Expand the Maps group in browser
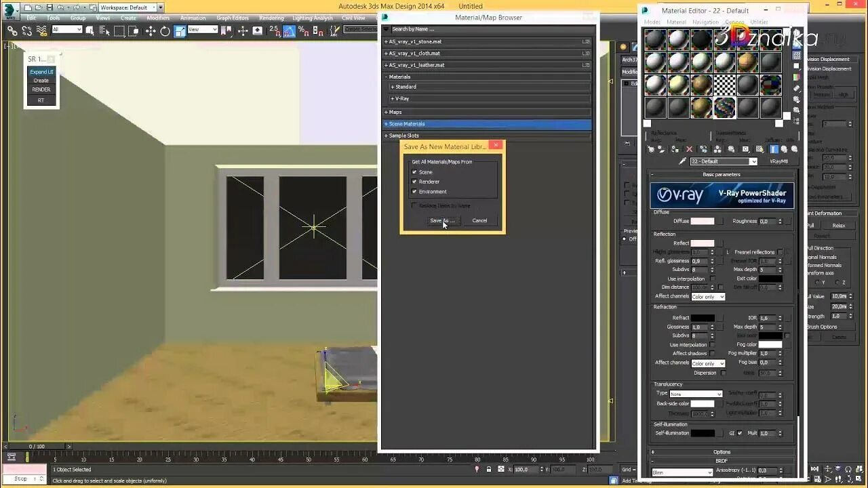Screen dimensions: 868x488 pyautogui.click(x=487, y=112)
